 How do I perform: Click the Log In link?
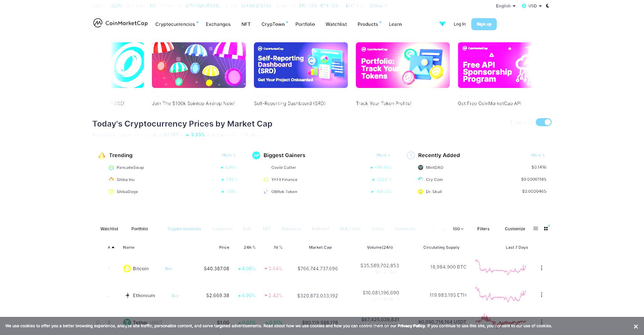pyautogui.click(x=460, y=24)
